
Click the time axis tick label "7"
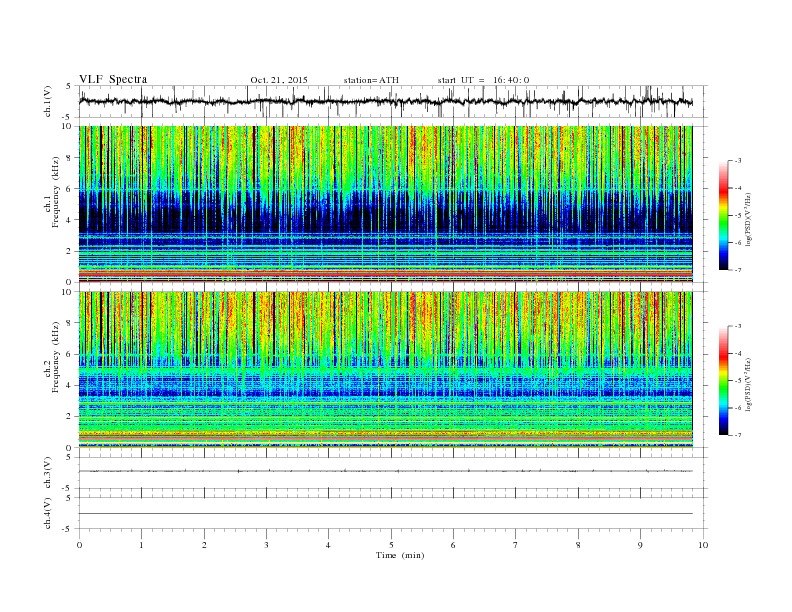[516, 545]
